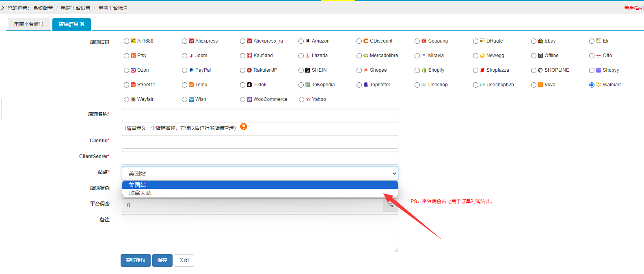Click the Aliexpress platform logo icon

click(191, 41)
